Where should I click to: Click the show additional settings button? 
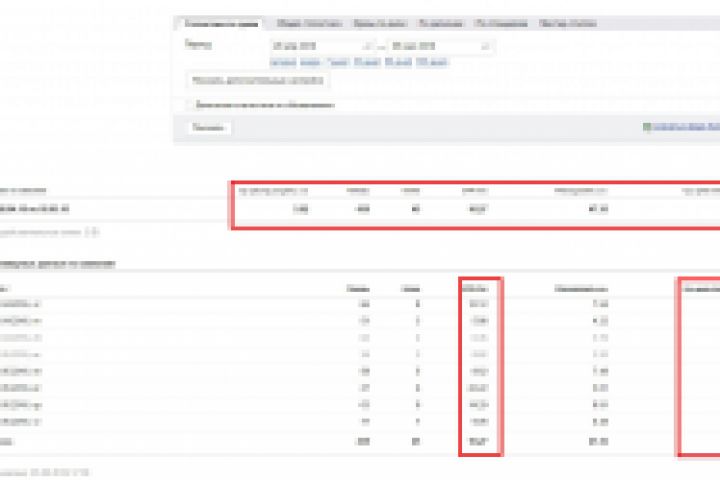(258, 81)
